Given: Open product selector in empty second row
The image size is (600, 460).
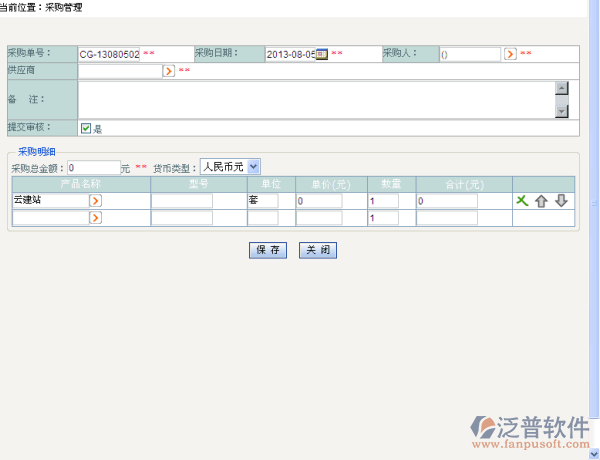Looking at the screenshot, I should (96, 218).
